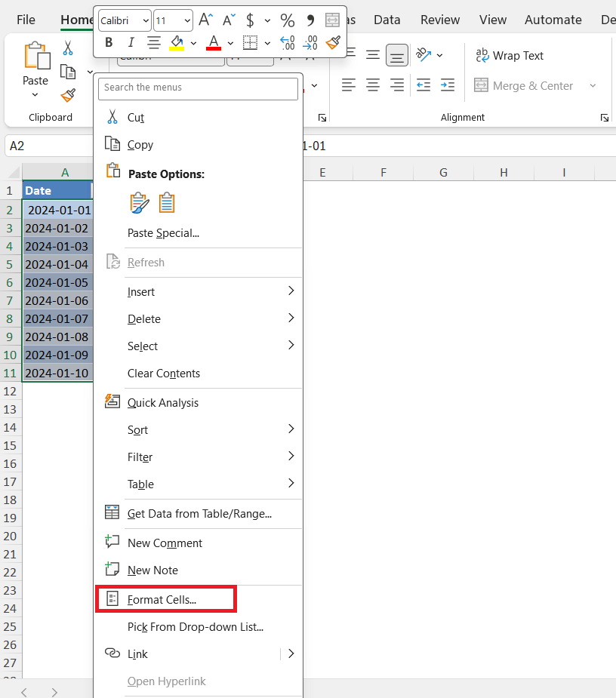
Task: Choose the Keep Source Formatting paste option
Action: pos(140,203)
